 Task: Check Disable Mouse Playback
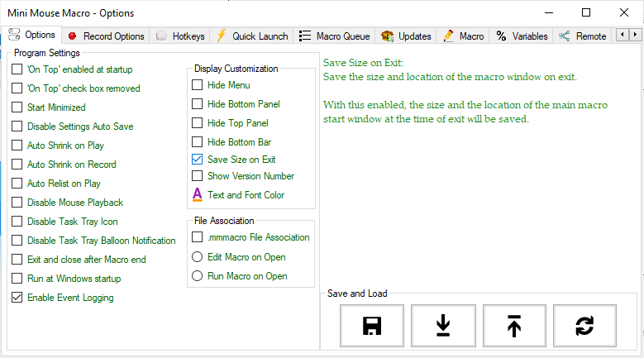tap(17, 202)
